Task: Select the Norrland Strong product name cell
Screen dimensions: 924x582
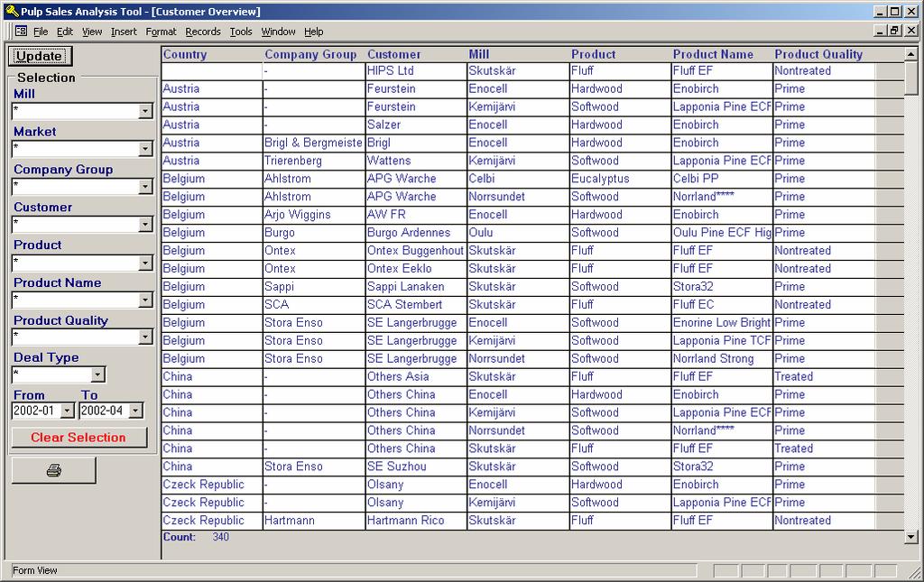Action: tap(722, 359)
